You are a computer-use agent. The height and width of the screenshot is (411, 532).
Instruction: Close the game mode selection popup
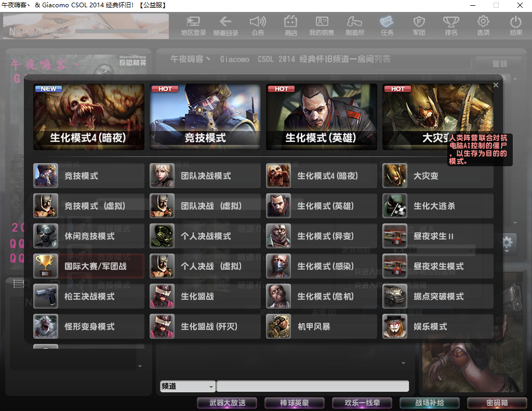pos(496,85)
